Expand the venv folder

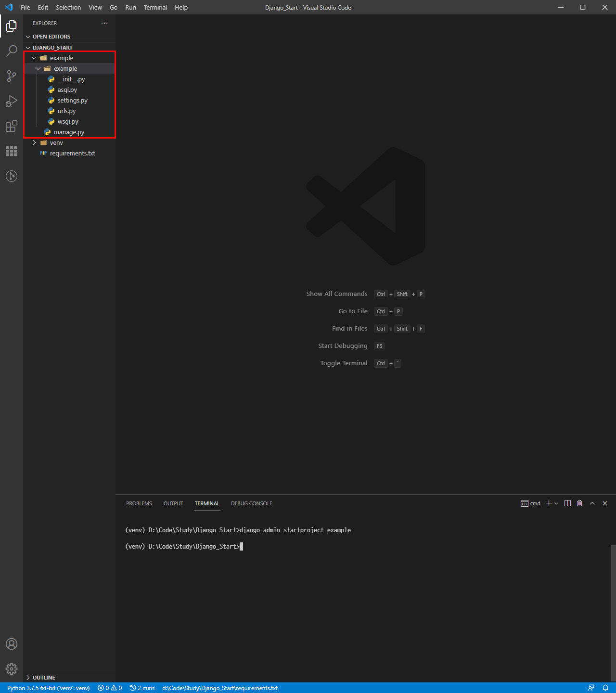[x=69, y=143]
